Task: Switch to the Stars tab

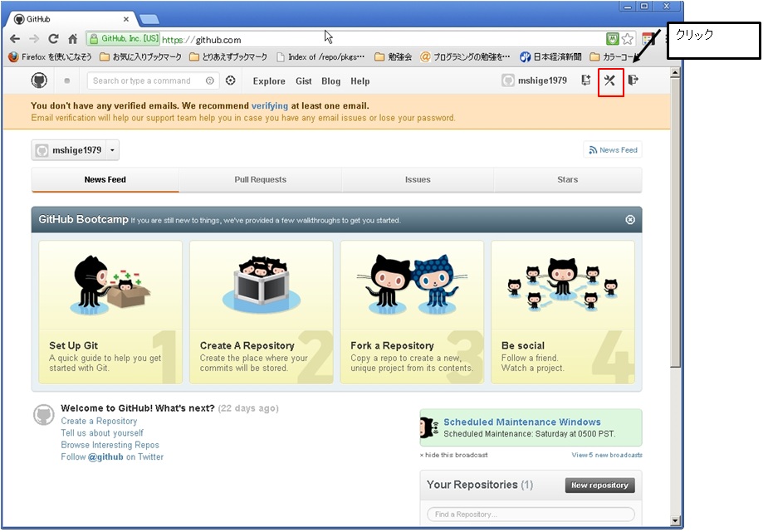Action: [568, 179]
